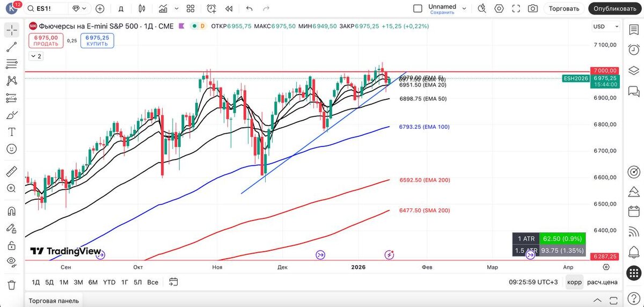Viewport: 644px width, 307px height.
Task: Toggle the корр adjustment button
Action: click(574, 282)
